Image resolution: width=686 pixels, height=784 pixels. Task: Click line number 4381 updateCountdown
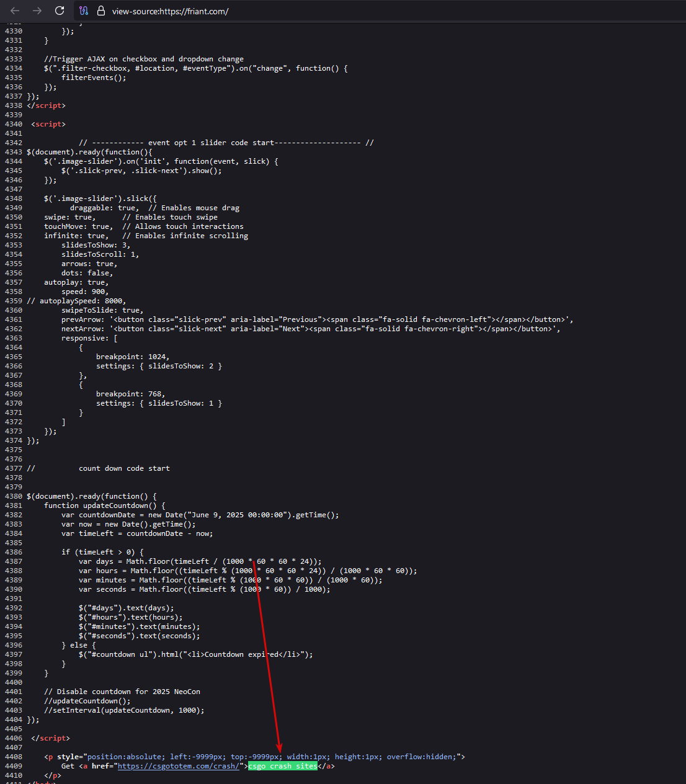[13, 506]
